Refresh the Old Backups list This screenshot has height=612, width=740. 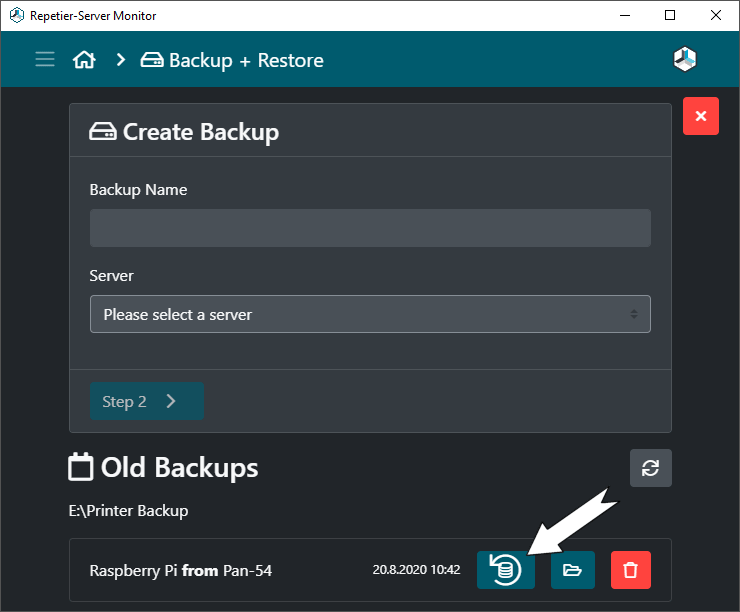650,468
